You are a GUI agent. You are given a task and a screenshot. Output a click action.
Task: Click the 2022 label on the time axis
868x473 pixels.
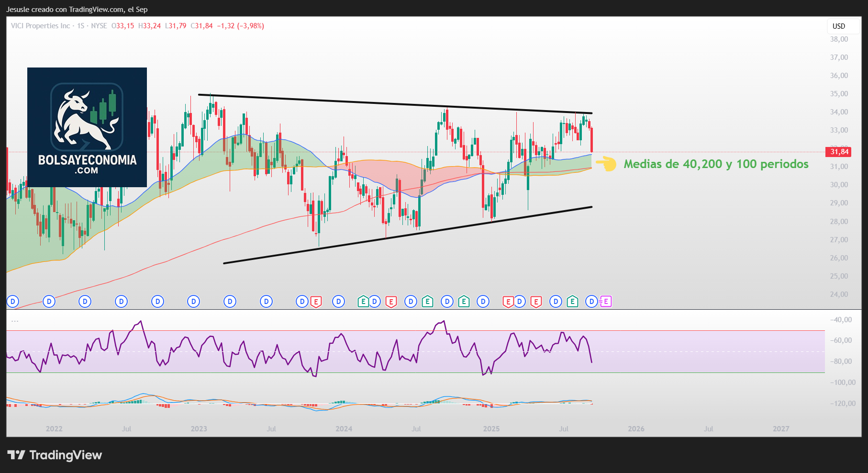[54, 429]
